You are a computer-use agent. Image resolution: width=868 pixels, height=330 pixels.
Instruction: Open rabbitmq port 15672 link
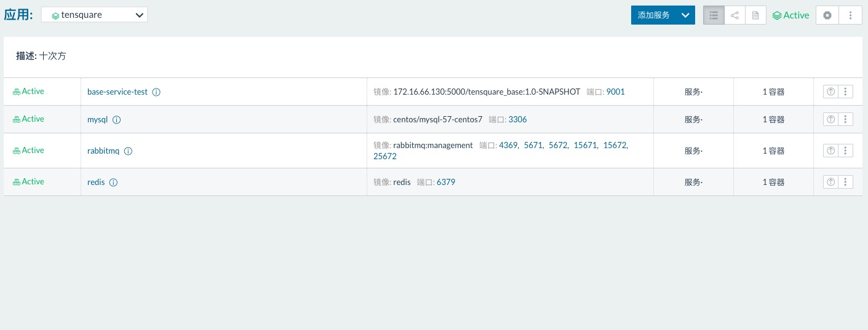pyautogui.click(x=615, y=145)
